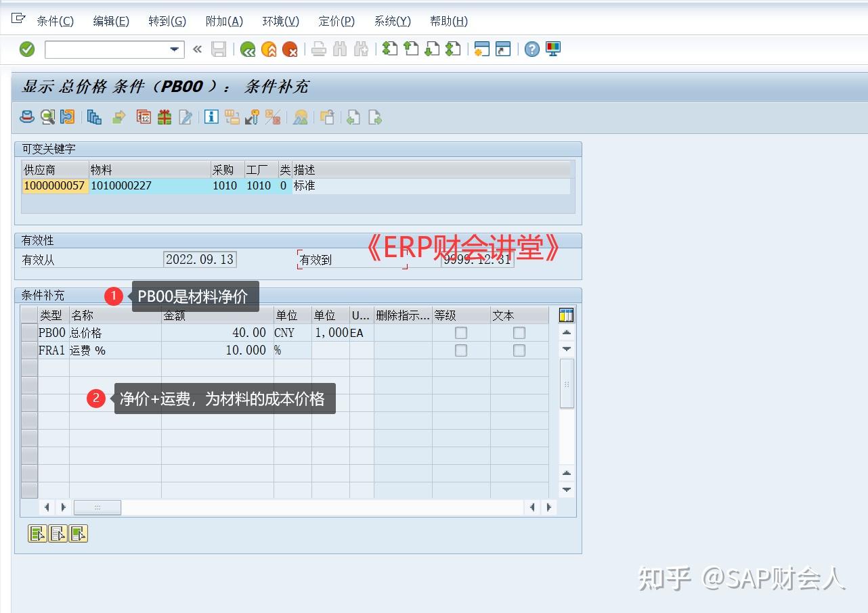
Task: Click the down arrow of the condition table scrollbar
Action: [566, 349]
